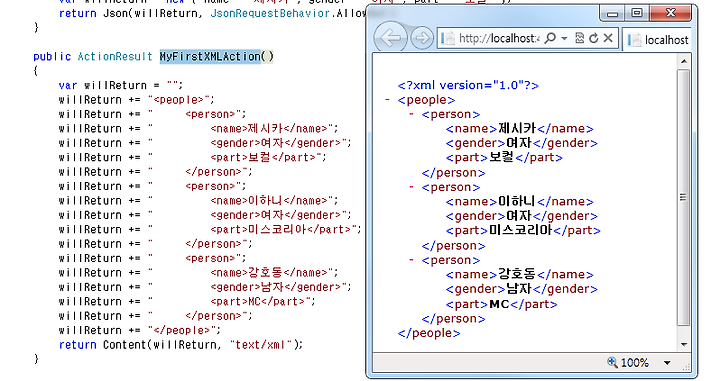Viewport: 720px width, 381px height.
Task: Click the <part>미스코리아</part> code line
Action: [x=286, y=229]
